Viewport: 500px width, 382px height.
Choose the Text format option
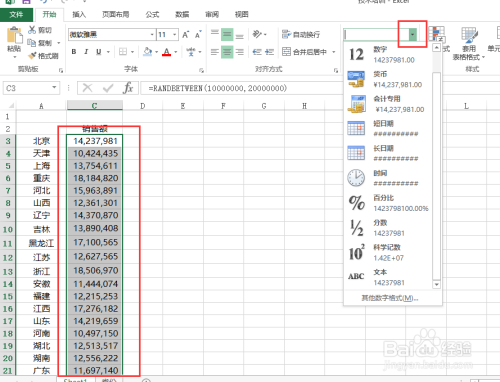click(388, 277)
